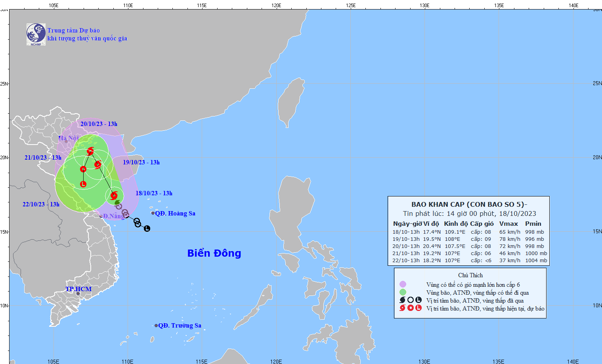
Task: Click the Biển Đông sea label
Action: pyautogui.click(x=214, y=253)
